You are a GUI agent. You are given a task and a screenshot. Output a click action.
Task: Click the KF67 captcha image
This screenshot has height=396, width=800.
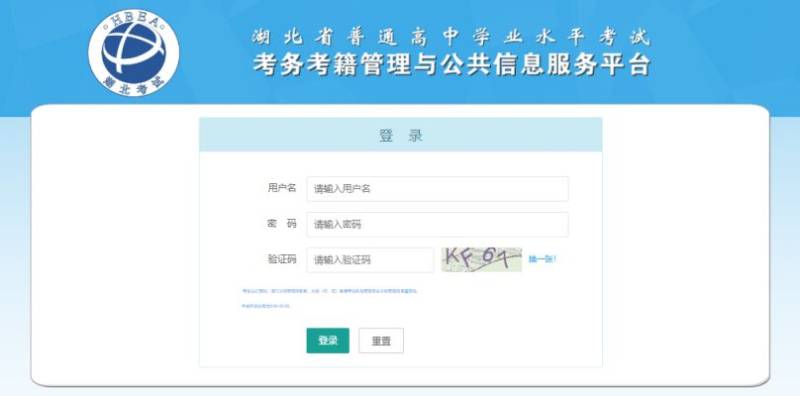(x=481, y=259)
